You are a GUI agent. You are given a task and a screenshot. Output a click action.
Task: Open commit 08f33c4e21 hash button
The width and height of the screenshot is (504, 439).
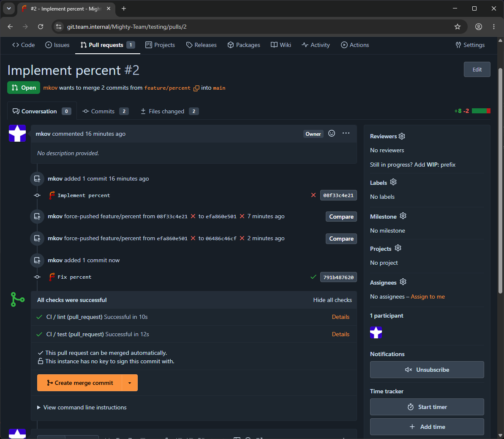pyautogui.click(x=338, y=195)
